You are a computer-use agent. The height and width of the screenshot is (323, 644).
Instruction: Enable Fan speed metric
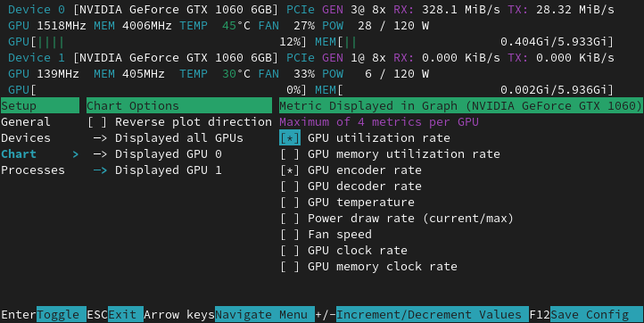(x=290, y=235)
